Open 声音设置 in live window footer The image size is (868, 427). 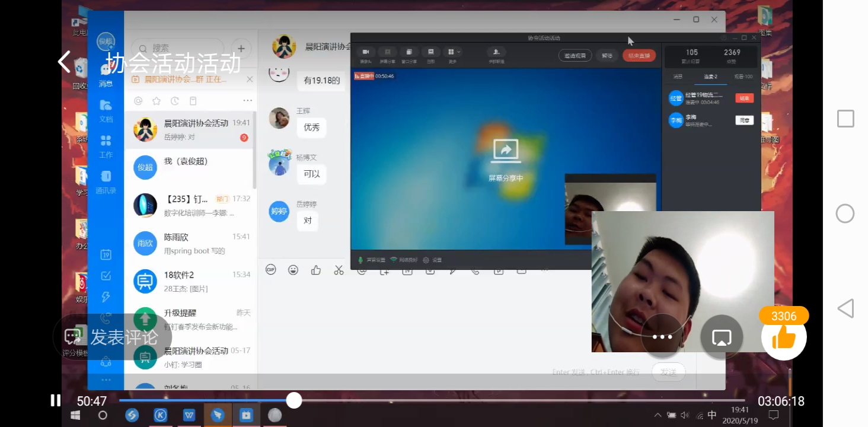click(x=371, y=260)
